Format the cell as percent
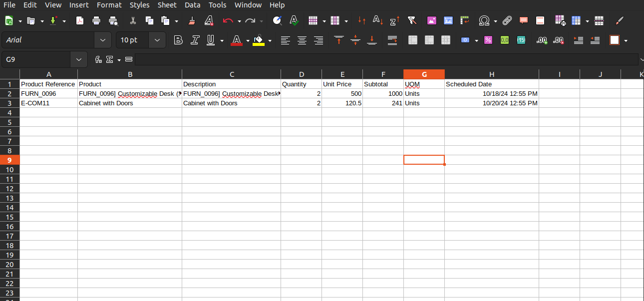Image resolution: width=644 pixels, height=301 pixels. pos(488,40)
